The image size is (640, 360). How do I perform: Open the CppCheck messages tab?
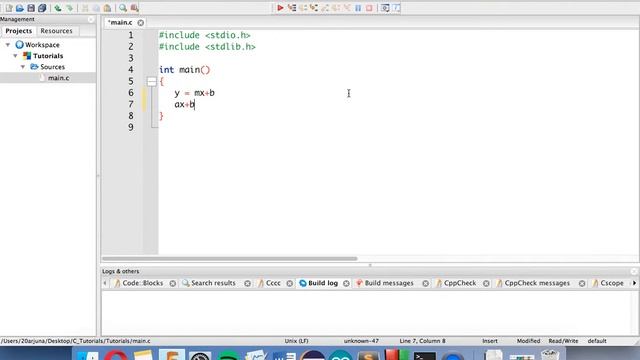click(537, 283)
